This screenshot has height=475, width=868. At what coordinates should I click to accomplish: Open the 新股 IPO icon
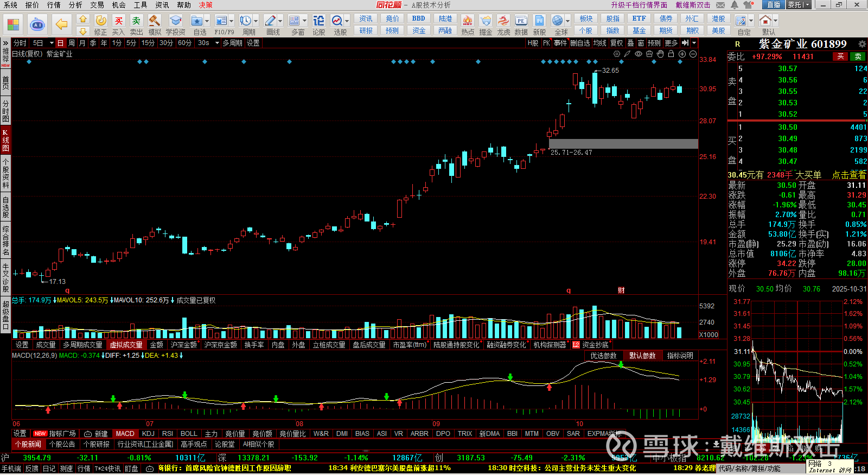pos(539,21)
